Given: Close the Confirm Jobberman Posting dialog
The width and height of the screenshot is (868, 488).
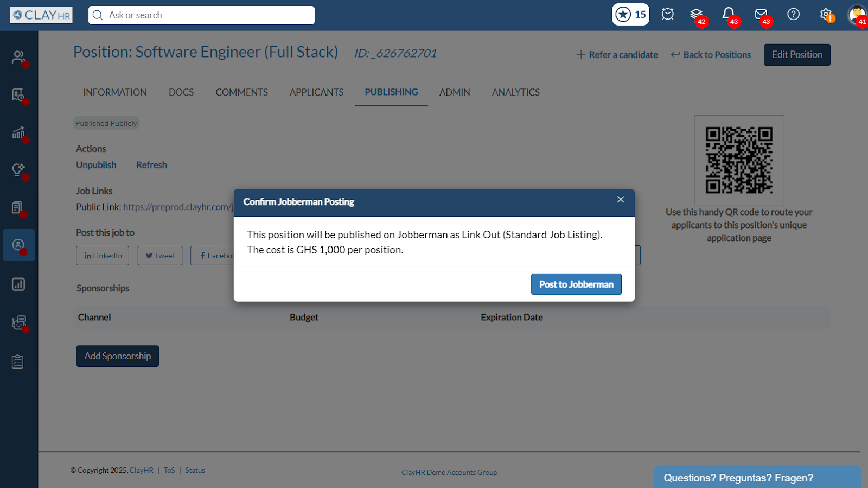Looking at the screenshot, I should coord(621,200).
